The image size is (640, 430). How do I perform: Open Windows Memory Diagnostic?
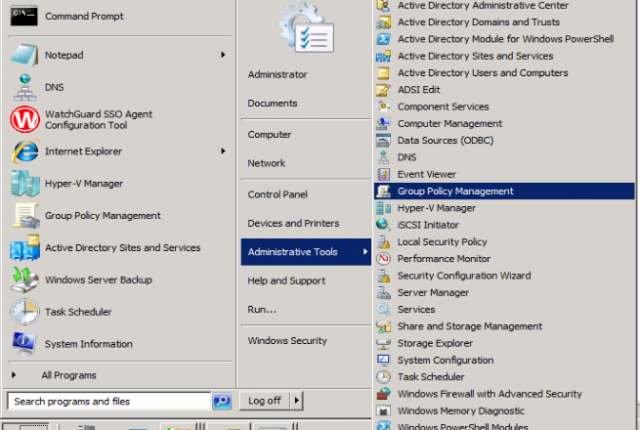461,411
